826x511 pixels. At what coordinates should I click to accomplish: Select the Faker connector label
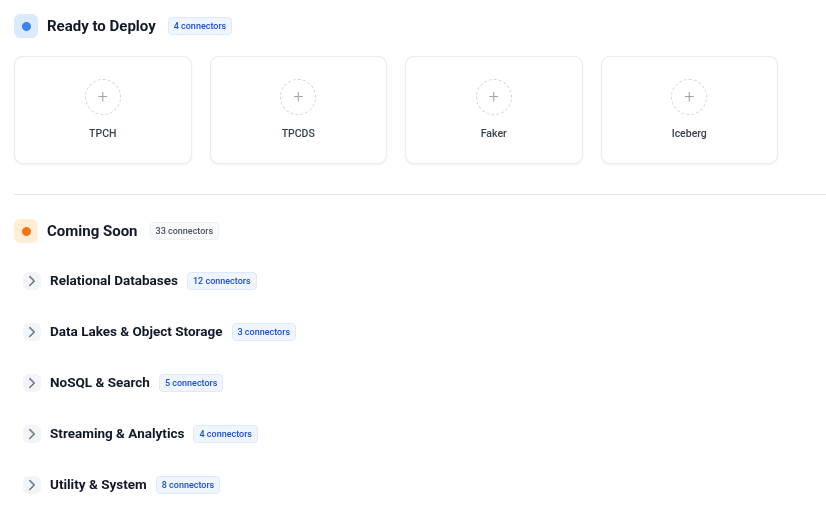(493, 133)
